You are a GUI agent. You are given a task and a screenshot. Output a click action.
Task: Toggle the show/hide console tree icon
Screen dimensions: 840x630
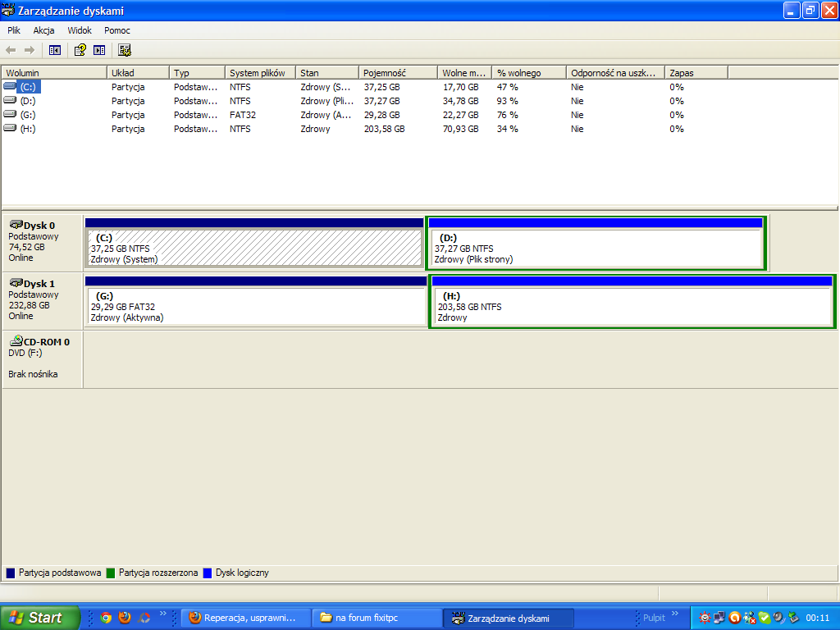click(x=55, y=50)
